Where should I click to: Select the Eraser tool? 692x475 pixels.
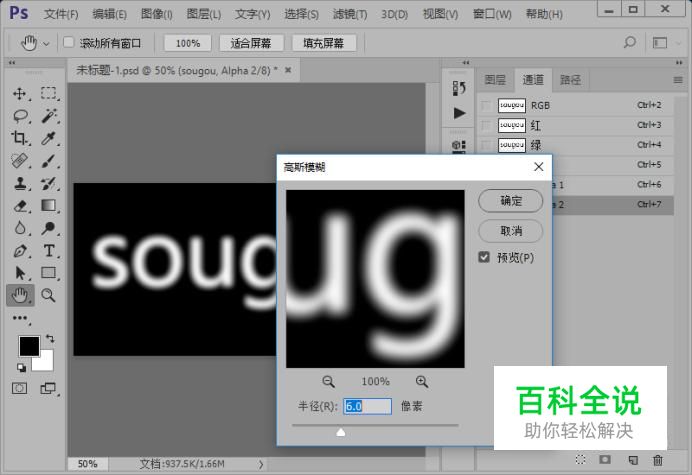tap(19, 206)
